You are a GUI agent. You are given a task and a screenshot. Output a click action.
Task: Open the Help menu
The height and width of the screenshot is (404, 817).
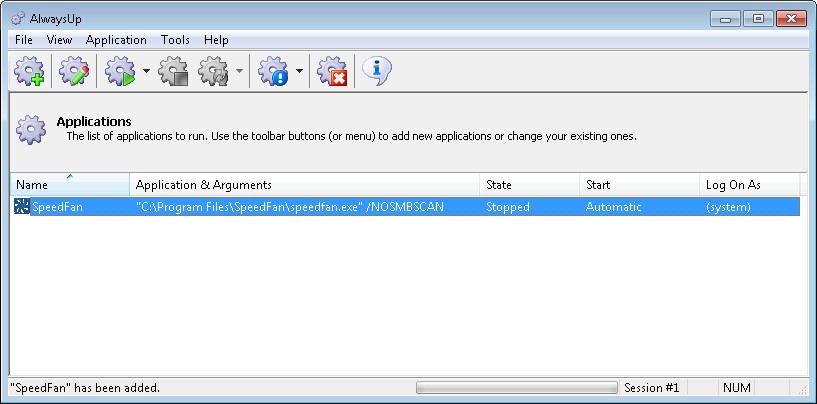[216, 40]
